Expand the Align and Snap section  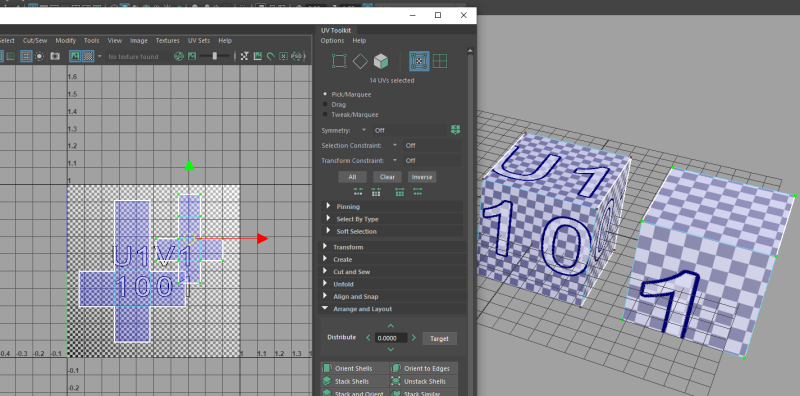[392, 296]
